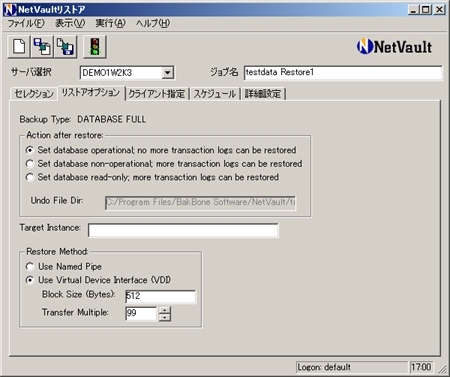Switch to the セレクション tab
450x377 pixels.
(x=34, y=94)
